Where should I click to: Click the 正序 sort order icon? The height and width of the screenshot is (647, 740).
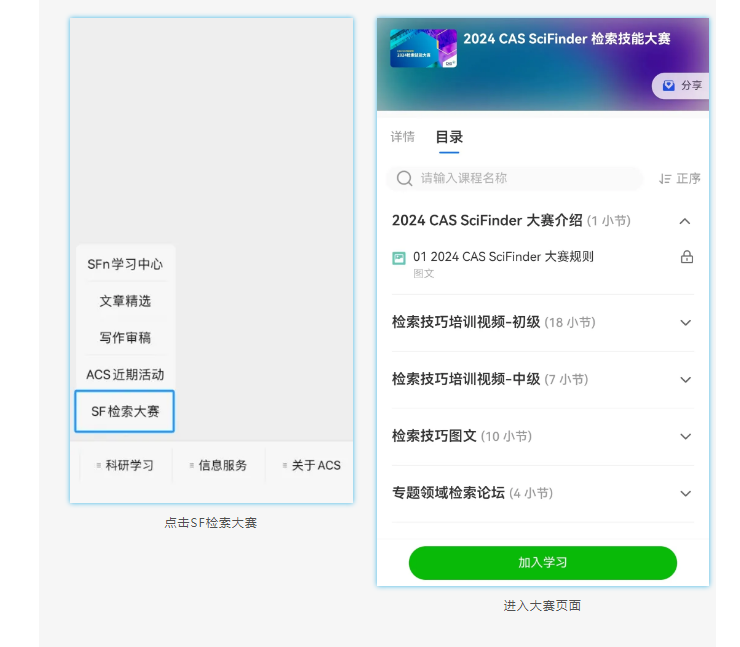coord(665,179)
